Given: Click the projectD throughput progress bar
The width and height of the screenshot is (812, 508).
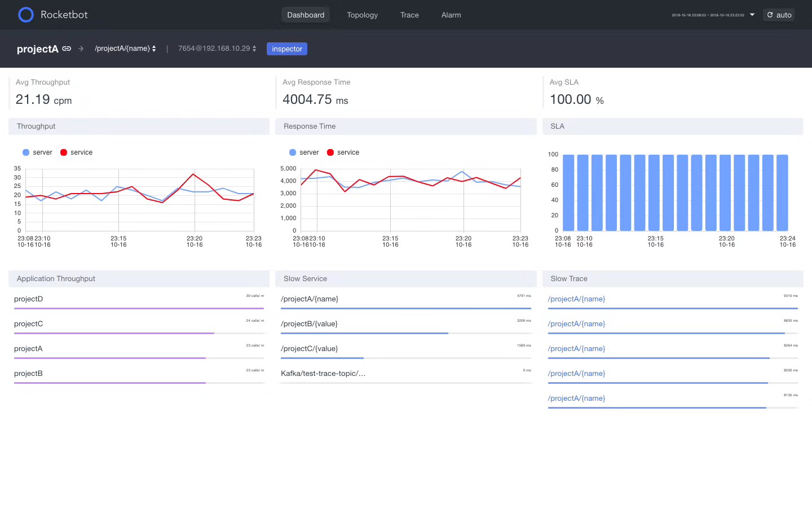Looking at the screenshot, I should (x=139, y=308).
